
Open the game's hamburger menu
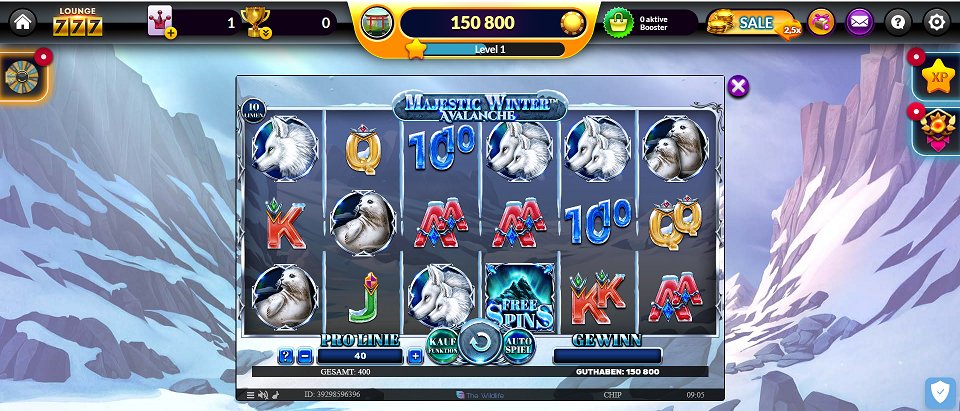tap(250, 395)
